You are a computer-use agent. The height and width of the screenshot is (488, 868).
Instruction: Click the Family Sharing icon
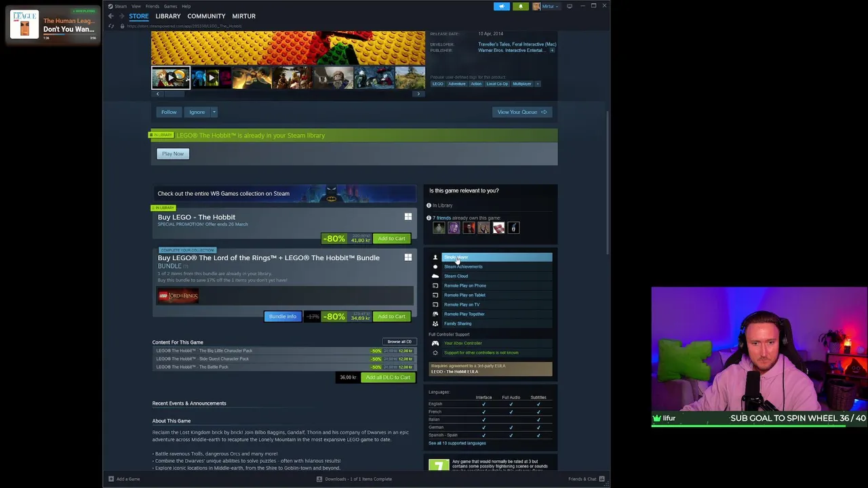[435, 323]
